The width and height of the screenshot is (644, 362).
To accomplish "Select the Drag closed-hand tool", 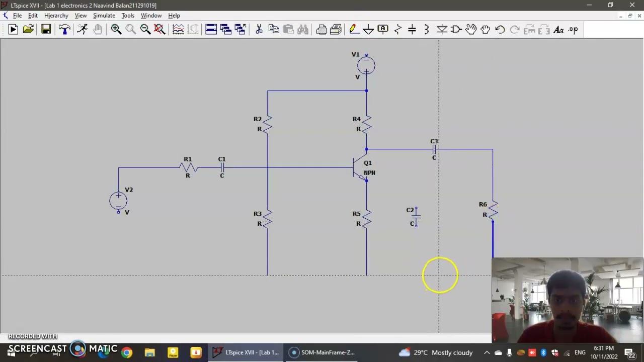I will (486, 30).
